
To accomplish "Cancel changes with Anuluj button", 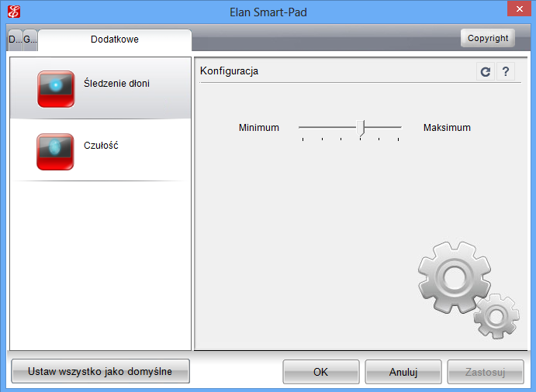I will [403, 372].
